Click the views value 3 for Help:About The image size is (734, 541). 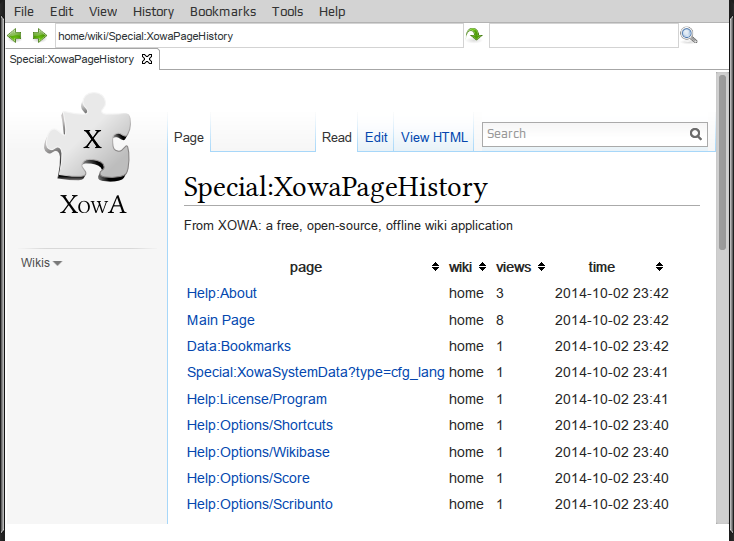(499, 293)
